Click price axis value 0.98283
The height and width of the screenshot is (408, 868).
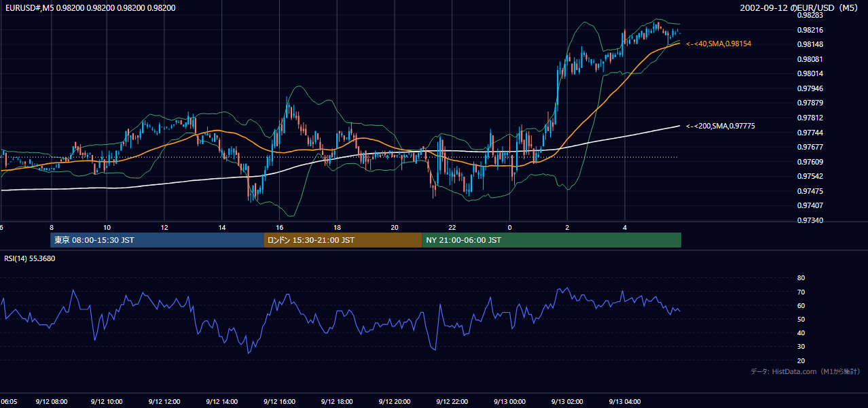(810, 15)
